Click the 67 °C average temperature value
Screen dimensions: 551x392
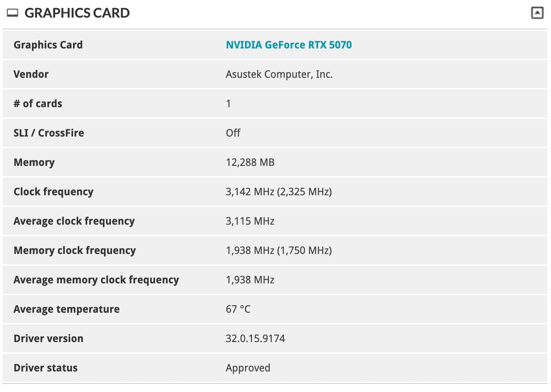click(x=238, y=309)
